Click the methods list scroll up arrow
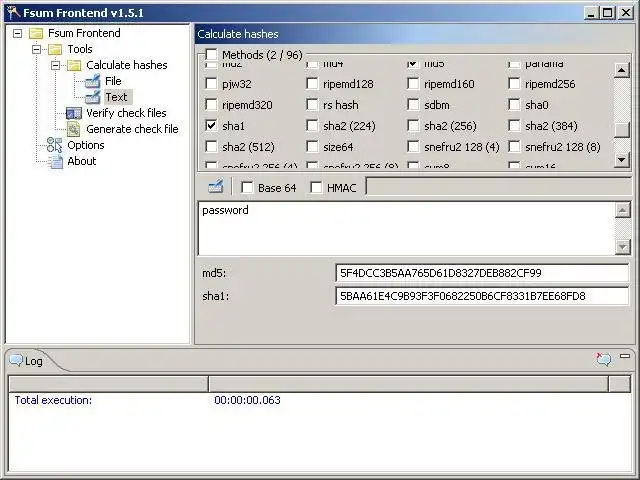 click(x=622, y=70)
